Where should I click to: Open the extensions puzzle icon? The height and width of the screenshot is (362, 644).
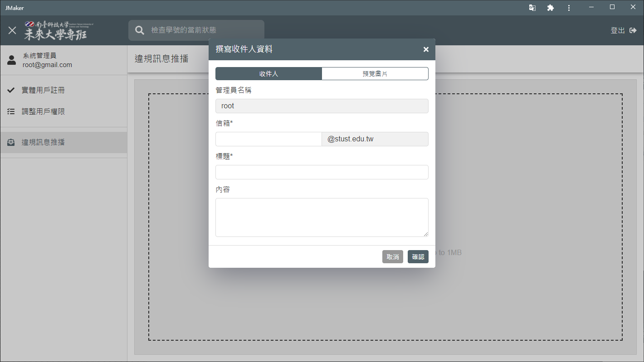pos(551,8)
